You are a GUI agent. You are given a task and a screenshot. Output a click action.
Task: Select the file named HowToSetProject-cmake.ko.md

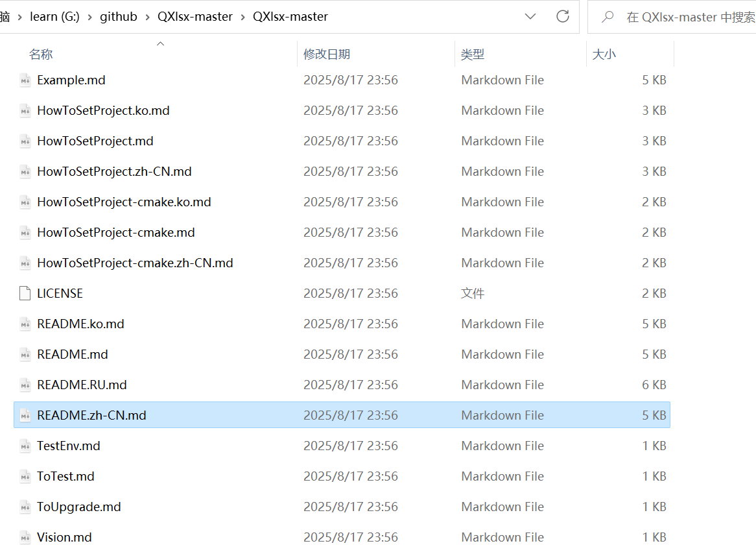[x=124, y=202]
